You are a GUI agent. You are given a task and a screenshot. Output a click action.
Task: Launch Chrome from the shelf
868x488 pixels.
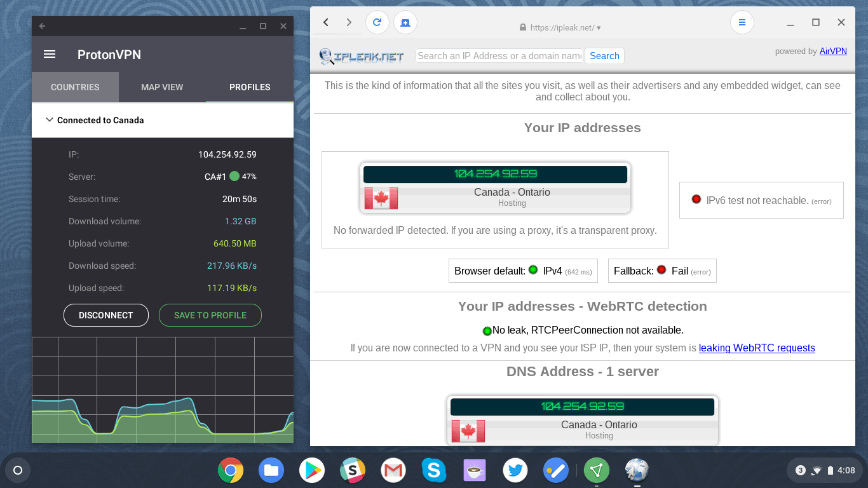(231, 470)
